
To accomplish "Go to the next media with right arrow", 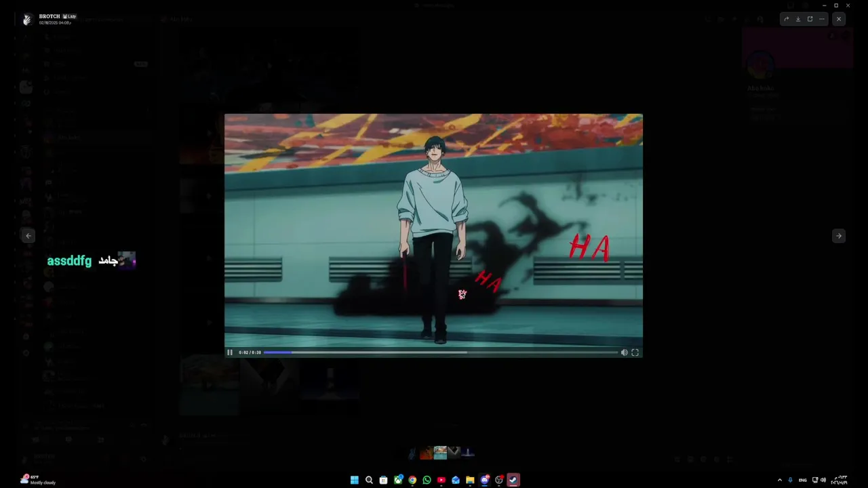I will tap(839, 236).
